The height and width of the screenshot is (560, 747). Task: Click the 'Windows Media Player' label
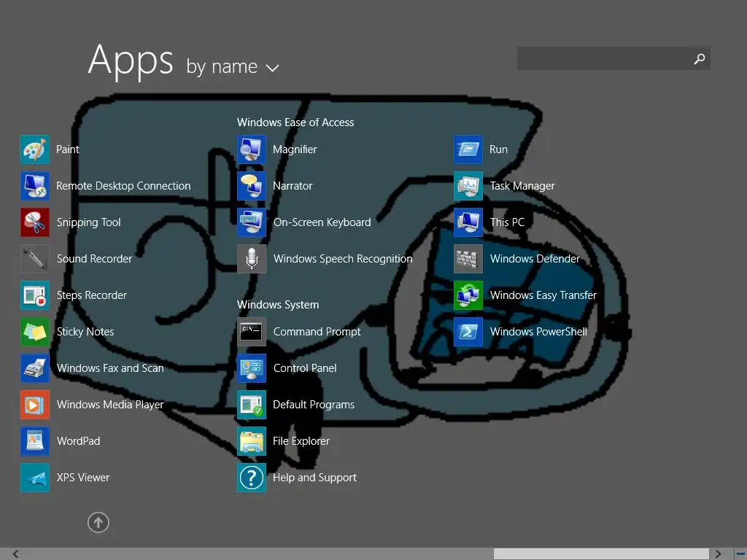(110, 405)
